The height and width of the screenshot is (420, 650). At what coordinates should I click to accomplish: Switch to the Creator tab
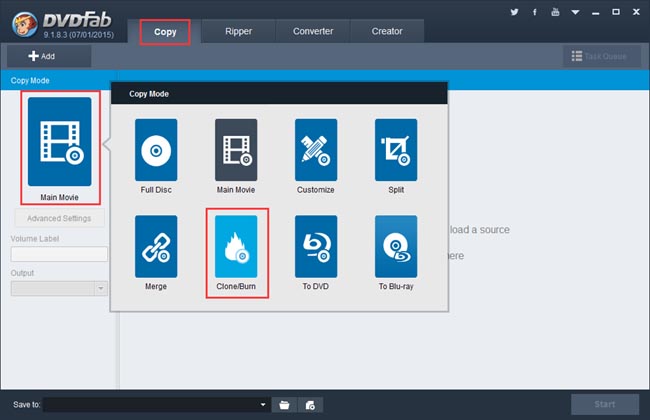(x=387, y=32)
